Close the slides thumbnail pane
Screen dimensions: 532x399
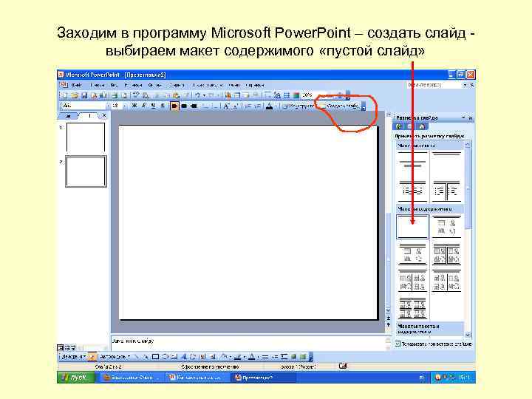tap(104, 116)
